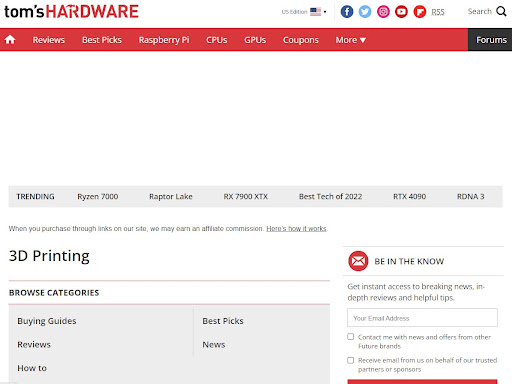Tick 'Contact me with news and offers' checkbox

pyautogui.click(x=351, y=337)
